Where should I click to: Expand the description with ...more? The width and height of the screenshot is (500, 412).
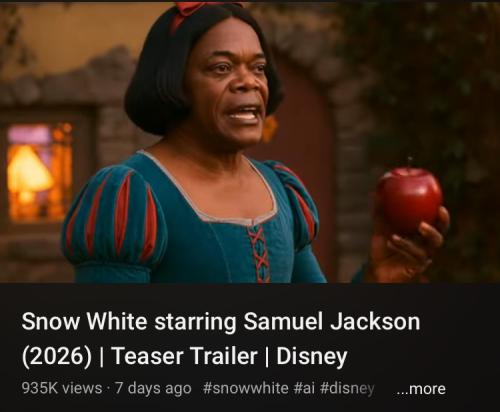coord(421,389)
